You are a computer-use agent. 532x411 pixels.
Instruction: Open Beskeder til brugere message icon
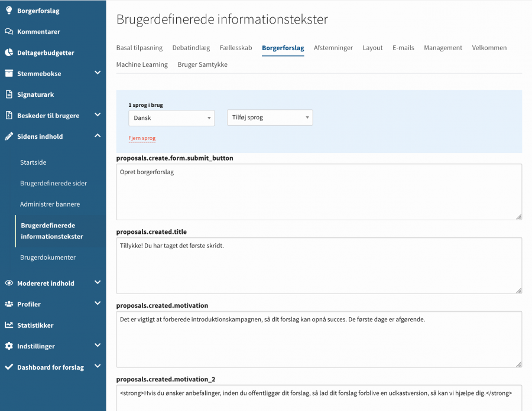(x=8, y=115)
